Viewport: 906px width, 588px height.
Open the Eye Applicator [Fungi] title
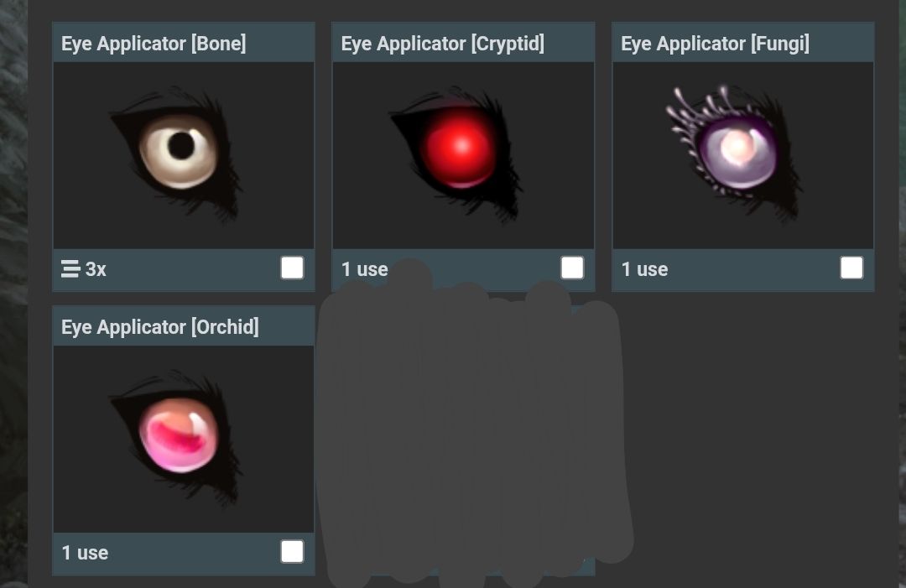(716, 44)
